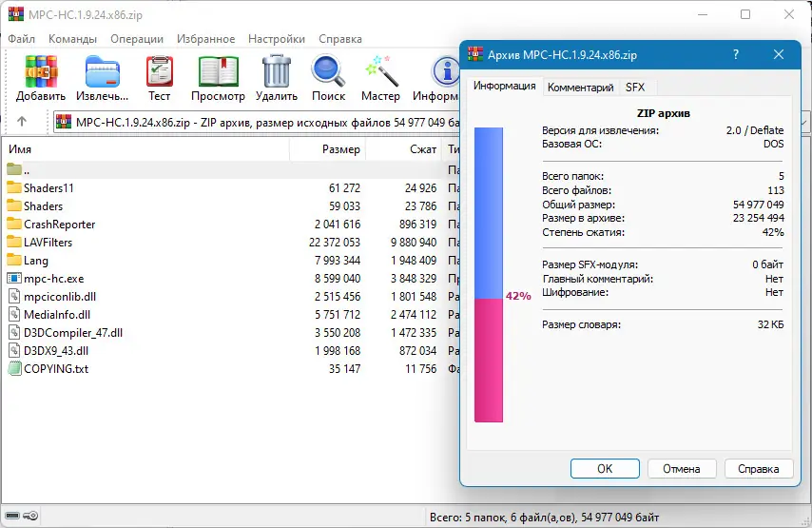Select the MediaInfo.dll file icon
The width and height of the screenshot is (812, 528).
[x=14, y=315]
